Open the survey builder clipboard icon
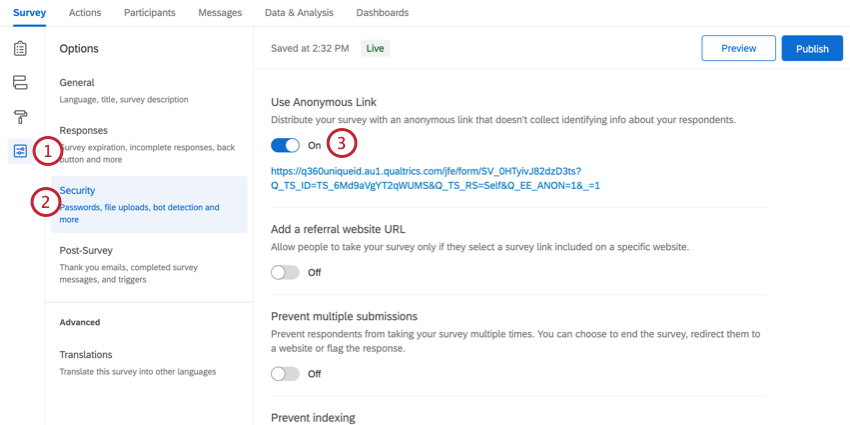The width and height of the screenshot is (850, 425). point(20,49)
